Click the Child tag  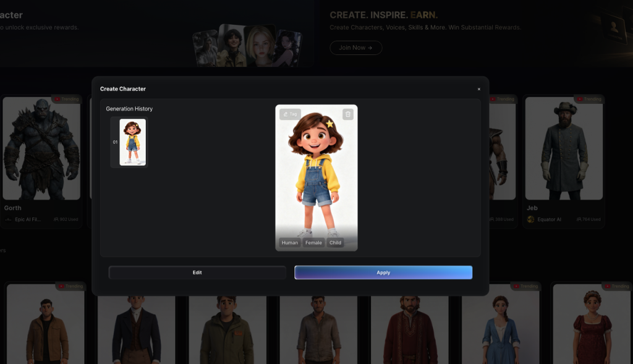point(335,242)
